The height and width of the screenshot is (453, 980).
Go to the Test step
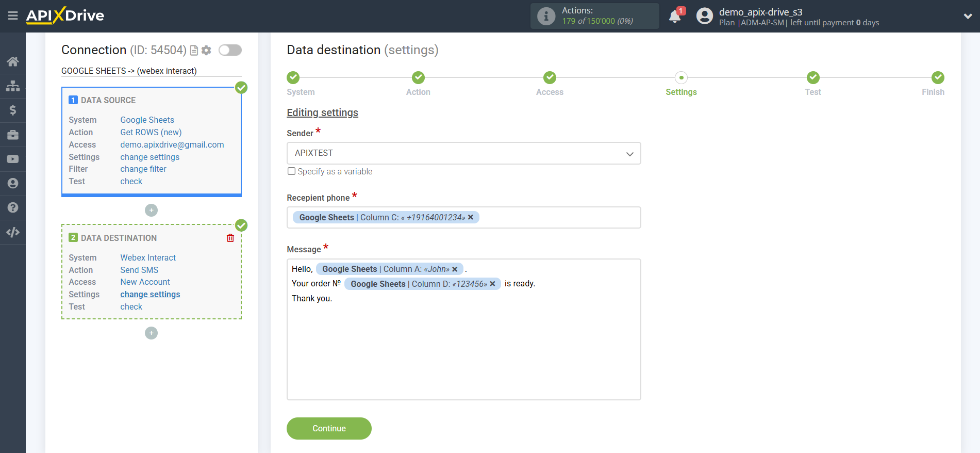click(813, 78)
